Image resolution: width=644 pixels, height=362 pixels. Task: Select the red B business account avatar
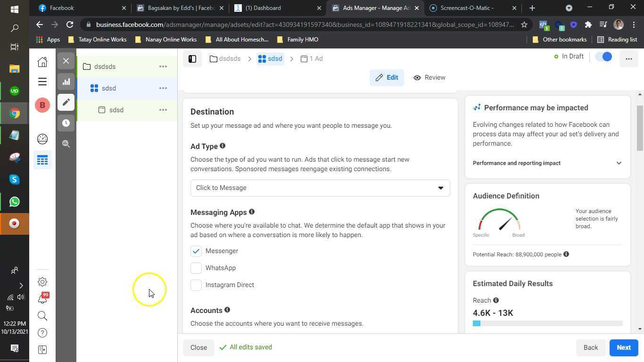click(42, 105)
